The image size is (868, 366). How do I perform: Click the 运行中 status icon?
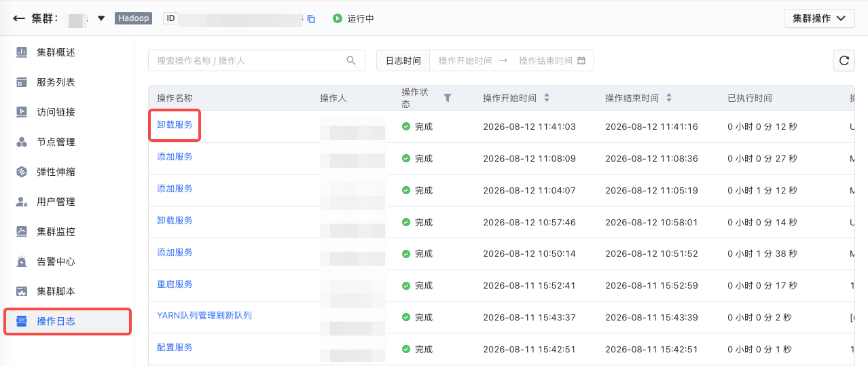click(x=337, y=18)
